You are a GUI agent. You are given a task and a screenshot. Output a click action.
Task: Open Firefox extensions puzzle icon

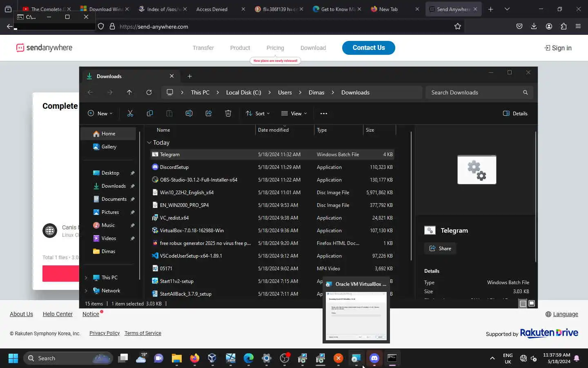(x=563, y=26)
